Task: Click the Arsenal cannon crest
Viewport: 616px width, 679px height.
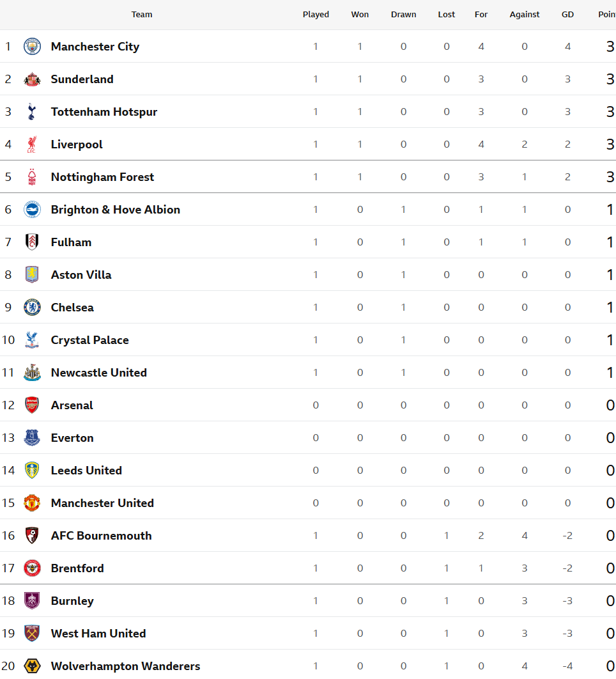Action: [x=32, y=405]
